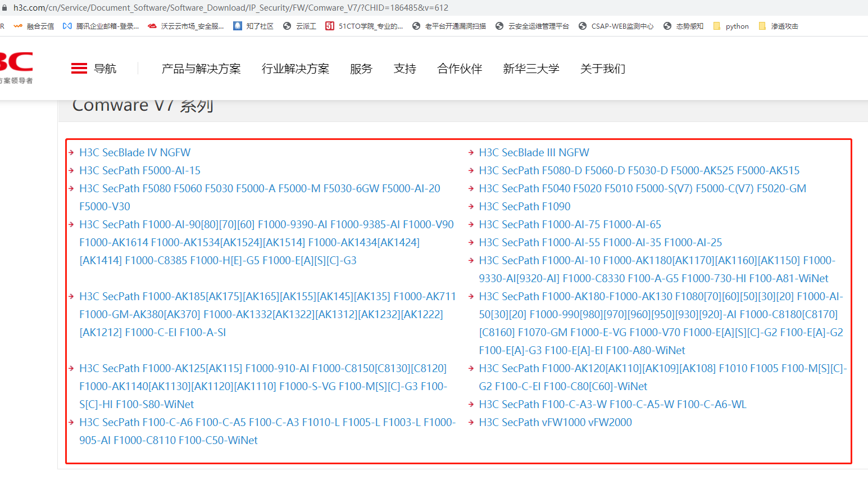The width and height of the screenshot is (868, 489).
Task: Open the 服务 menu
Action: [x=361, y=69]
